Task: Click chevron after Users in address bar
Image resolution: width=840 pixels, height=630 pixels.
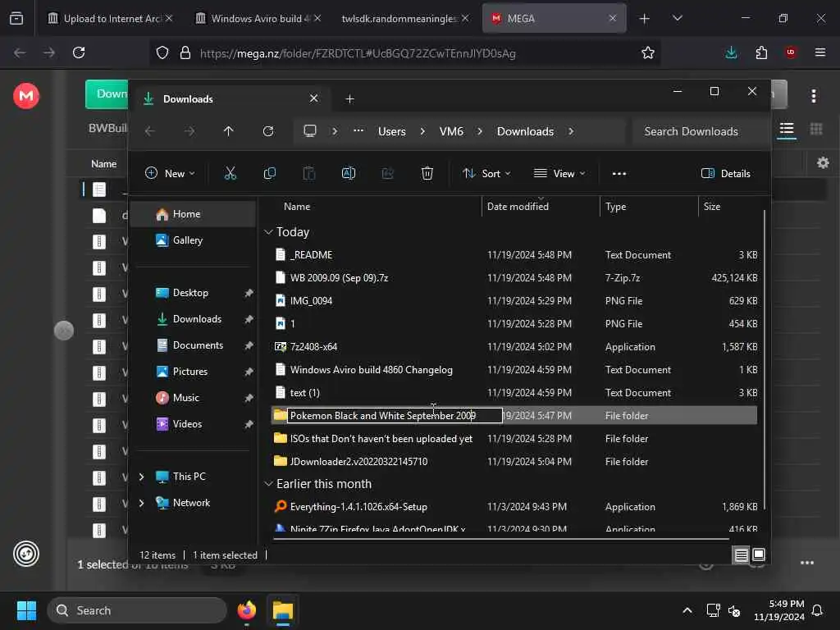Action: (x=422, y=131)
